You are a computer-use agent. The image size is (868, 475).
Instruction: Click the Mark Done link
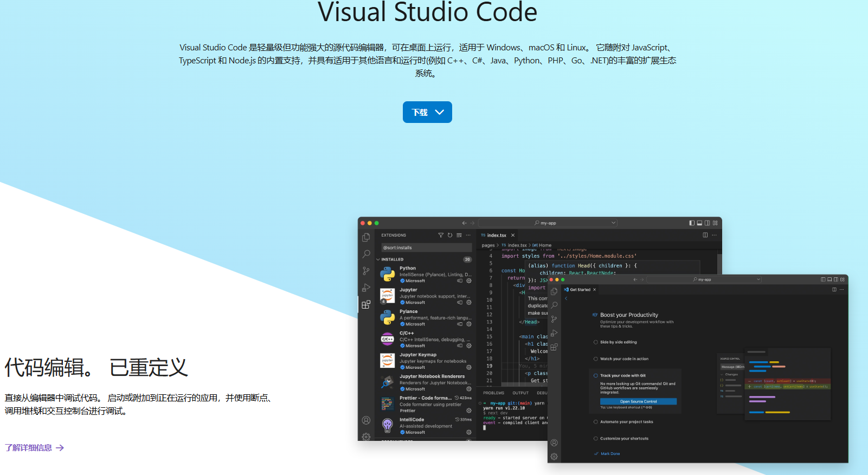tap(607, 454)
